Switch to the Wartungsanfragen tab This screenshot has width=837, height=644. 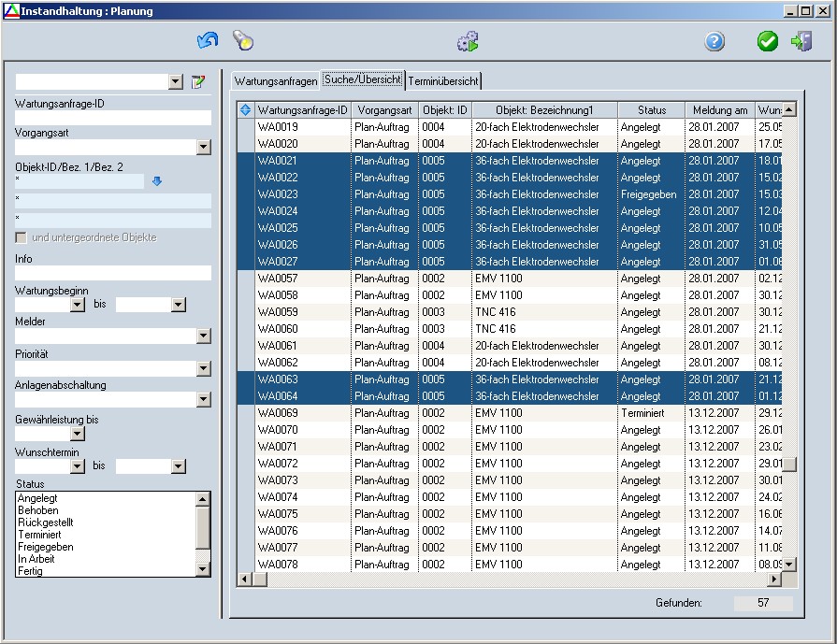(275, 81)
